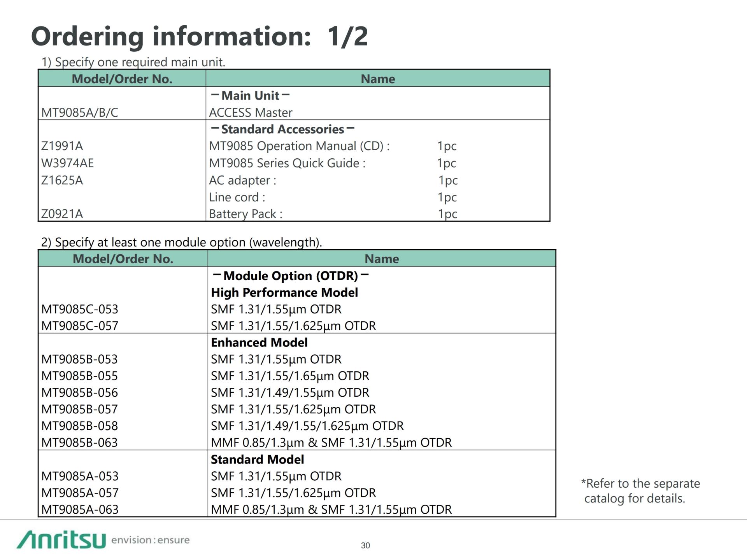Click the High Performance Model heading

coord(284,292)
